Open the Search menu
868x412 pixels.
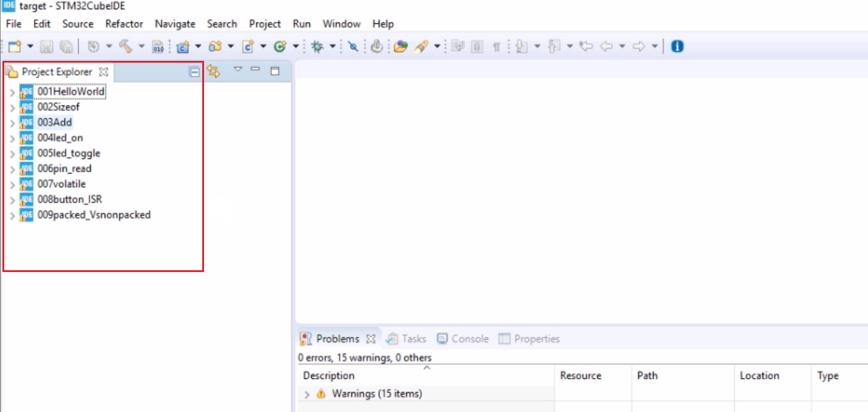tap(222, 24)
